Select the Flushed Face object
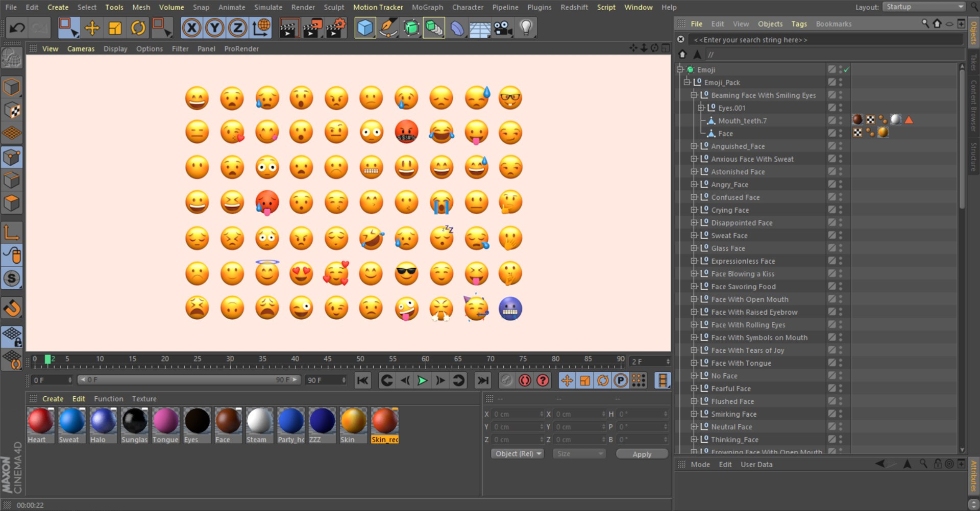The image size is (980, 511). click(x=732, y=401)
